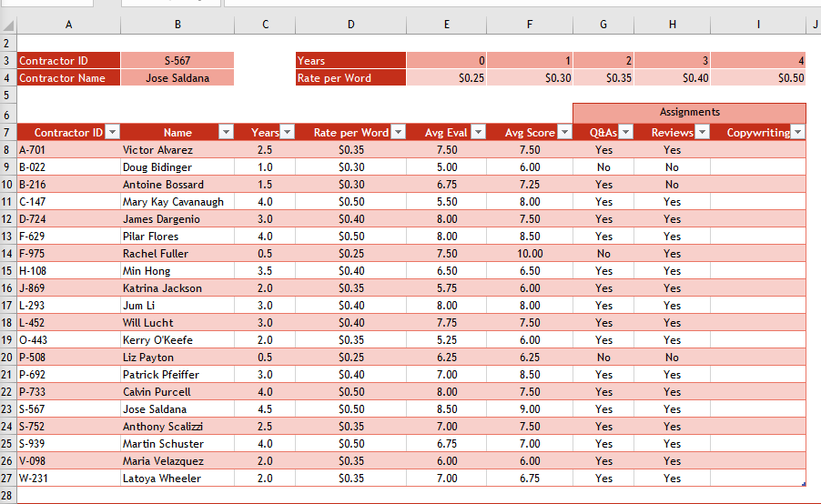Click the Victor Alvarez name cell
This screenshot has height=504, width=821.
(x=177, y=150)
